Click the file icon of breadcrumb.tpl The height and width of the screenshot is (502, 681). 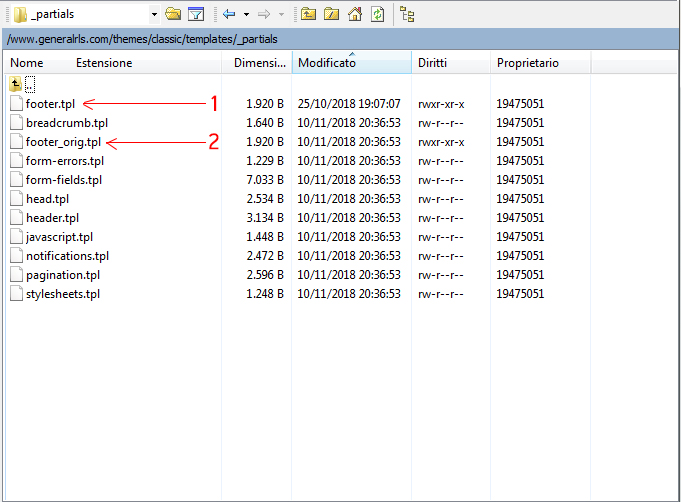coord(17,122)
